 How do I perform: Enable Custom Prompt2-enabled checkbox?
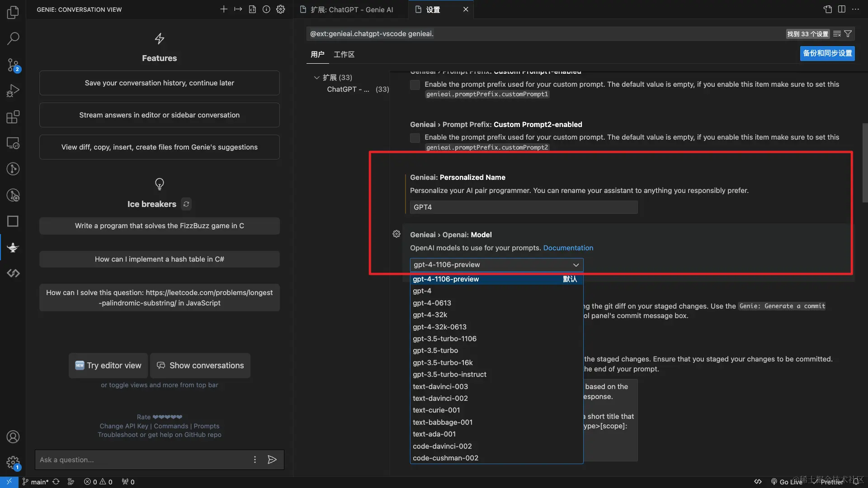pos(415,137)
